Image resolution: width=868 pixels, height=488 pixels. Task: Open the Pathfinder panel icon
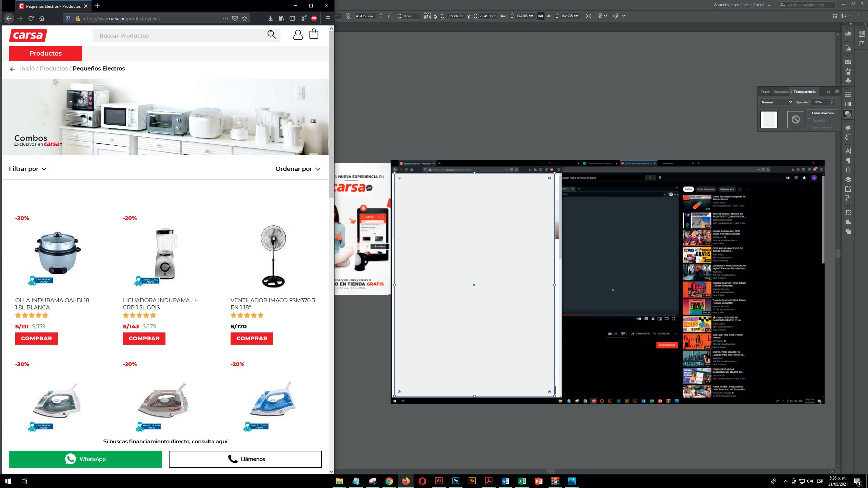(848, 232)
